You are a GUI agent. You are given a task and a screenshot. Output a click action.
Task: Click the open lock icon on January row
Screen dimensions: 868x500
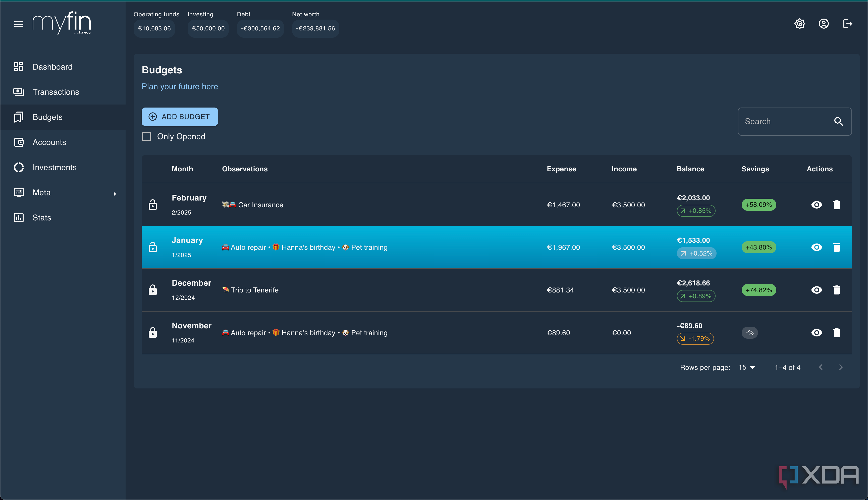tap(153, 247)
